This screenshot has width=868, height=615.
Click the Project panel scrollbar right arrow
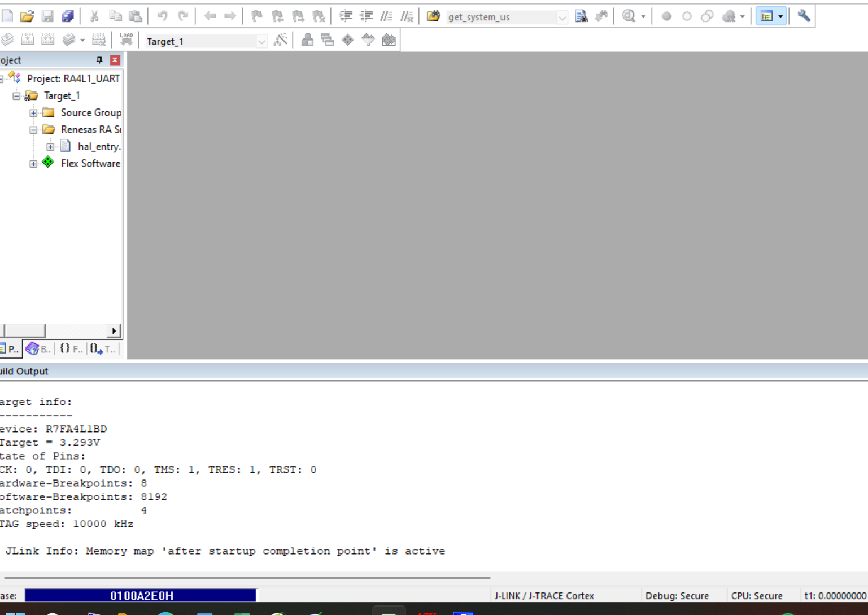pyautogui.click(x=114, y=330)
